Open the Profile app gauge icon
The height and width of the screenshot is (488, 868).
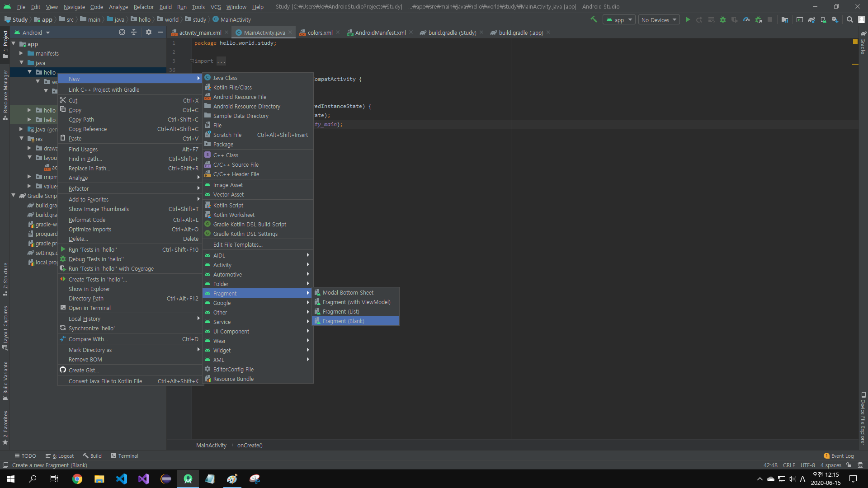tap(746, 19)
